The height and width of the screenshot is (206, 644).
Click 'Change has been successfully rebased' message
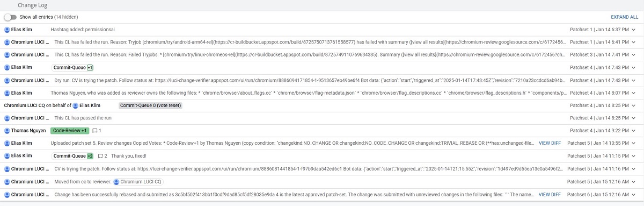[294, 194]
